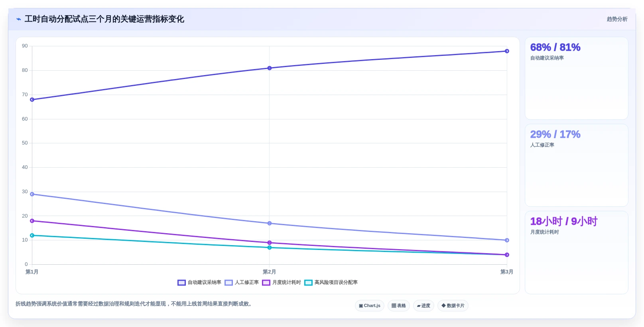The image size is (644, 327).
Task: Click the 第1月 axis label
Action: coord(32,272)
